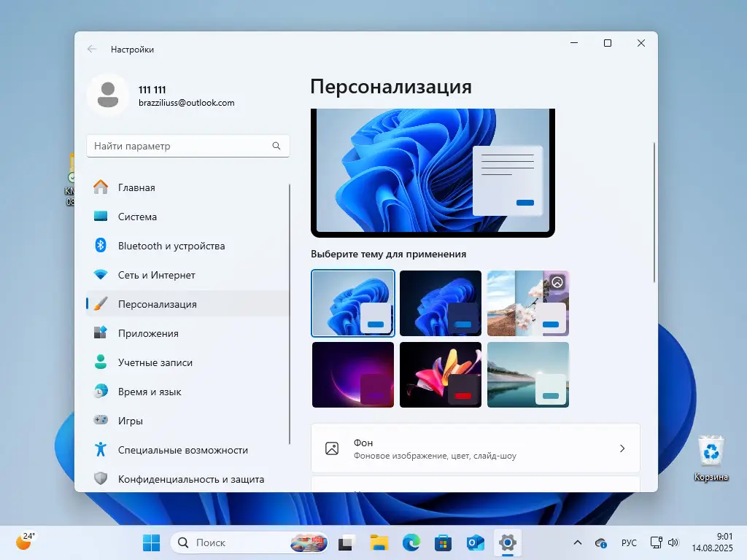
Task: Open the РУС language indicator
Action: coord(629,542)
